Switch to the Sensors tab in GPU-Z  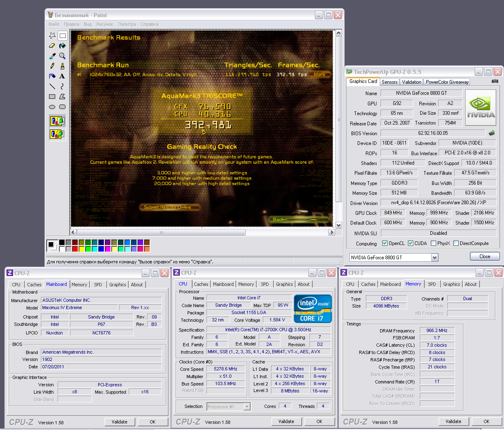[390, 82]
